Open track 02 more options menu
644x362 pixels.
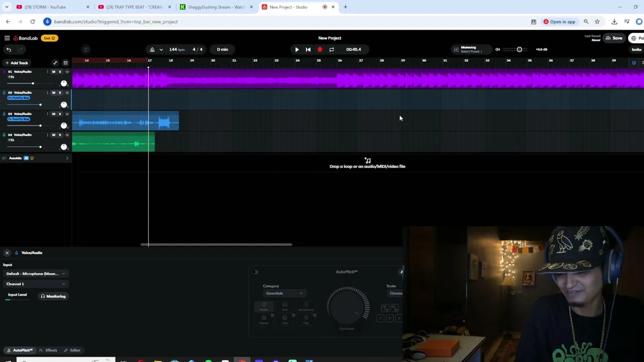tap(47, 93)
